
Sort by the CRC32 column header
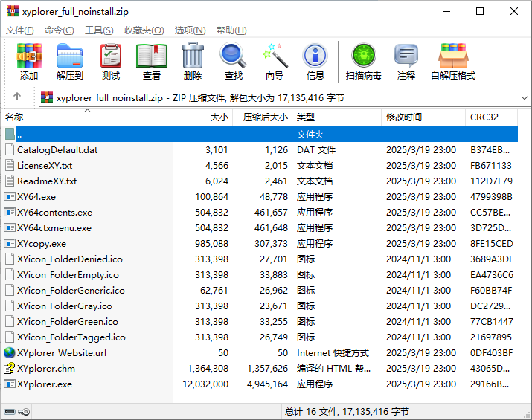click(x=492, y=117)
